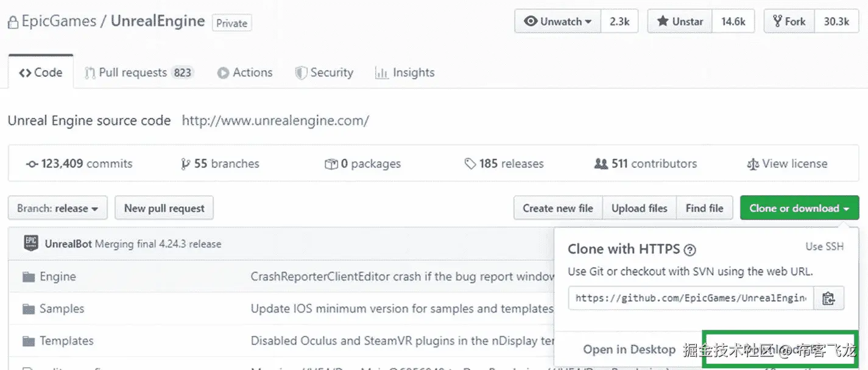Click the lock icon beside EpicGames

pos(13,23)
